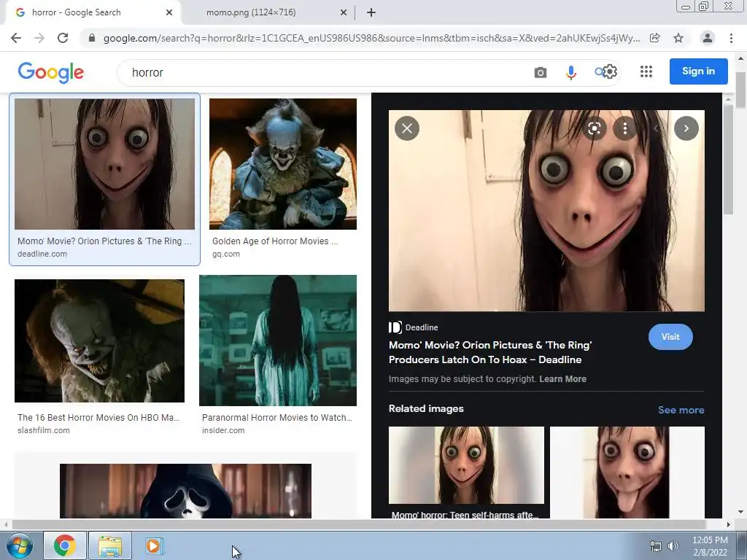Click the horror search input field
This screenshot has height=560, width=747.
(324, 72)
